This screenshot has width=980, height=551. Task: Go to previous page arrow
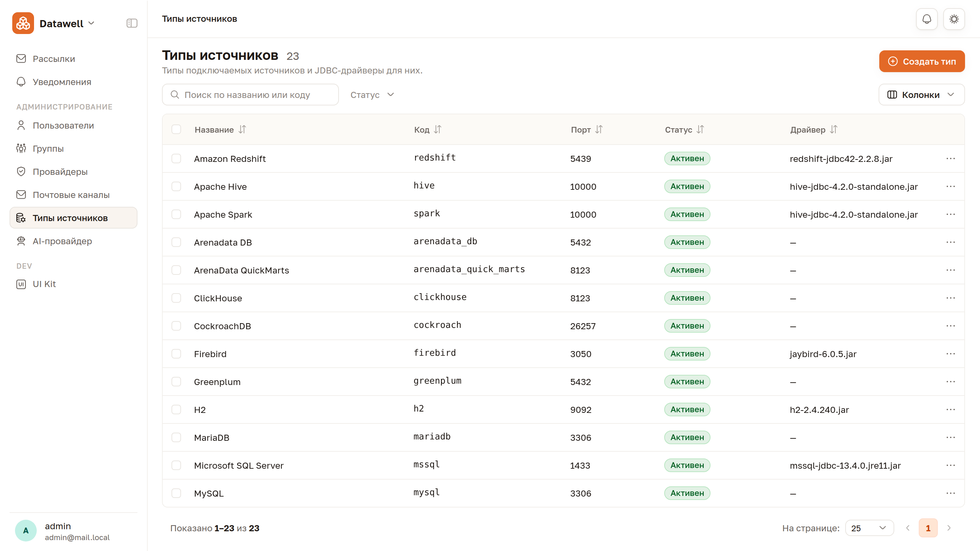pos(908,528)
